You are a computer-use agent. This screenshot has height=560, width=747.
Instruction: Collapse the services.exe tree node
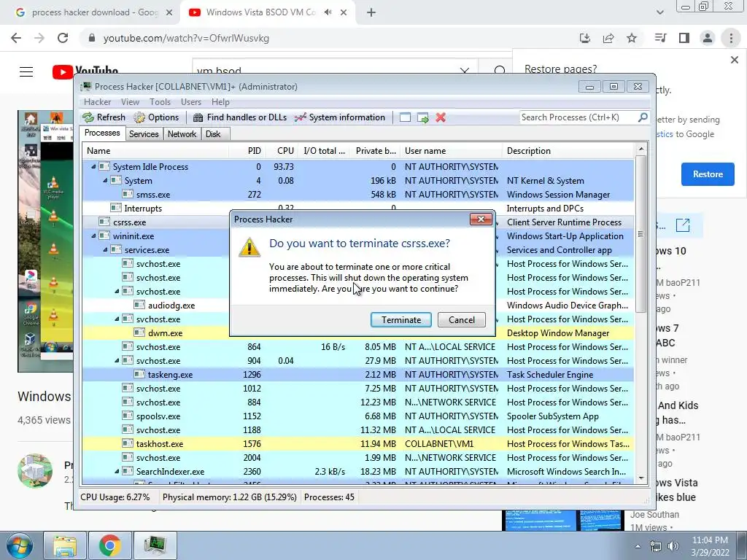point(105,249)
